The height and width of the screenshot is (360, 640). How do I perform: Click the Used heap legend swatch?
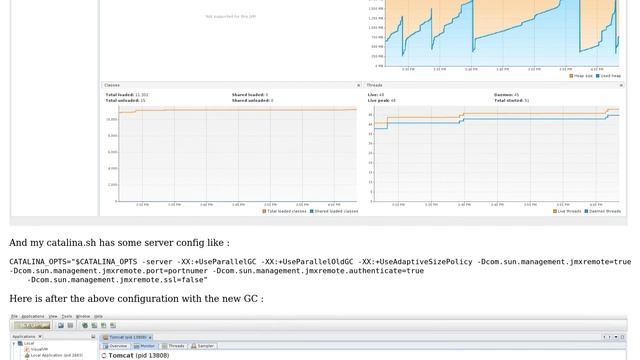pos(598,76)
